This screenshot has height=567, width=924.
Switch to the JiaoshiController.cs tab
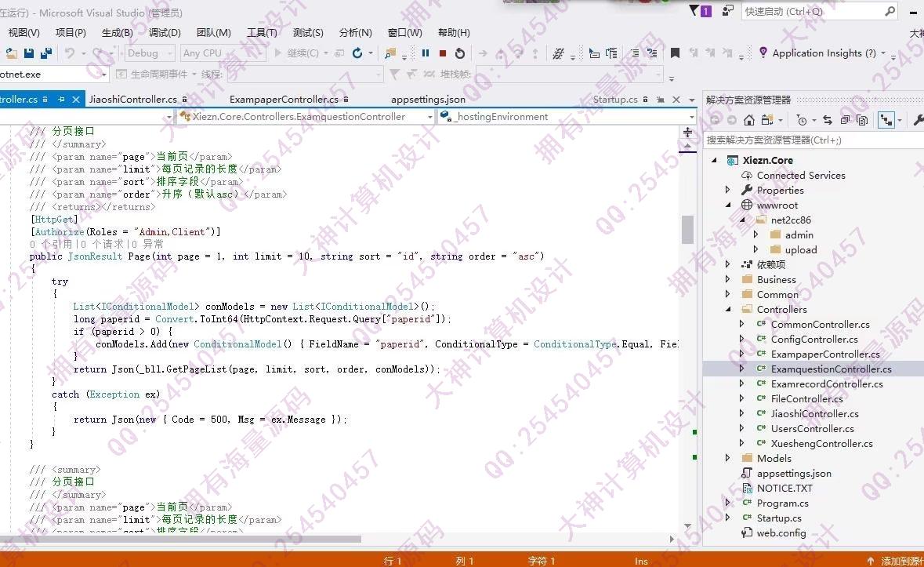tap(133, 100)
